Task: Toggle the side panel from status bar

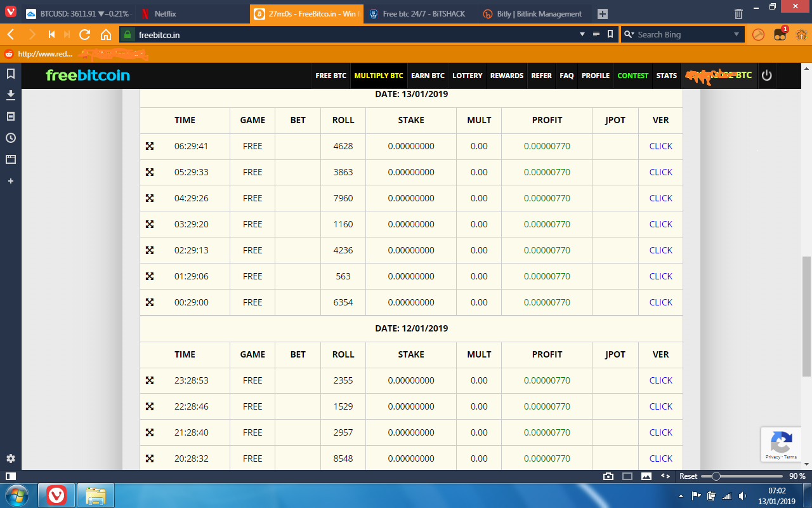Action: (11, 476)
